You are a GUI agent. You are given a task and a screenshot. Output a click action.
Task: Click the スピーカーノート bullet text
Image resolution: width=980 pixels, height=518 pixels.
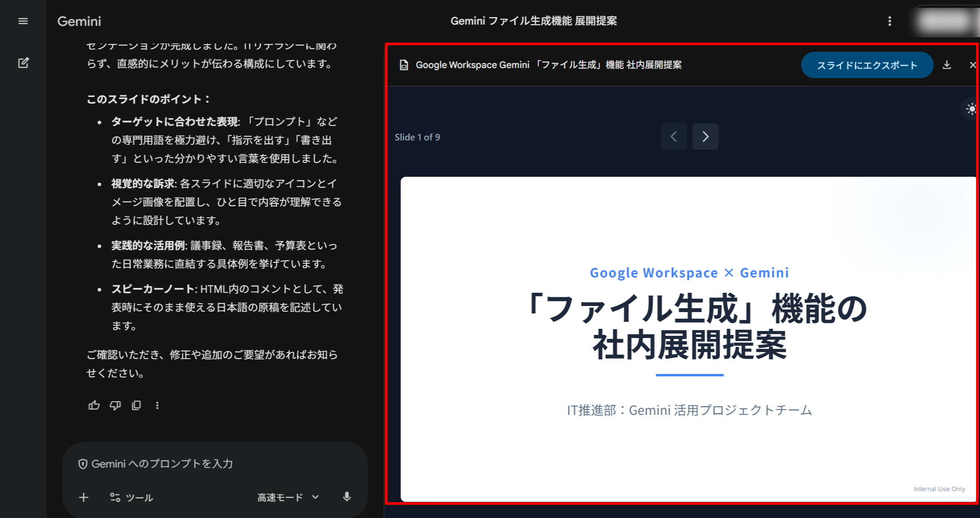(227, 307)
